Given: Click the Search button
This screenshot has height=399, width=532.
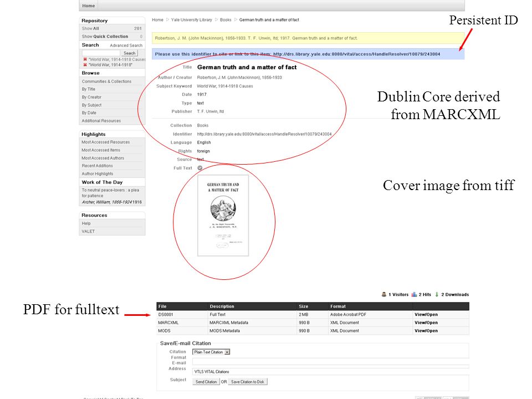Looking at the screenshot, I should click(x=130, y=53).
